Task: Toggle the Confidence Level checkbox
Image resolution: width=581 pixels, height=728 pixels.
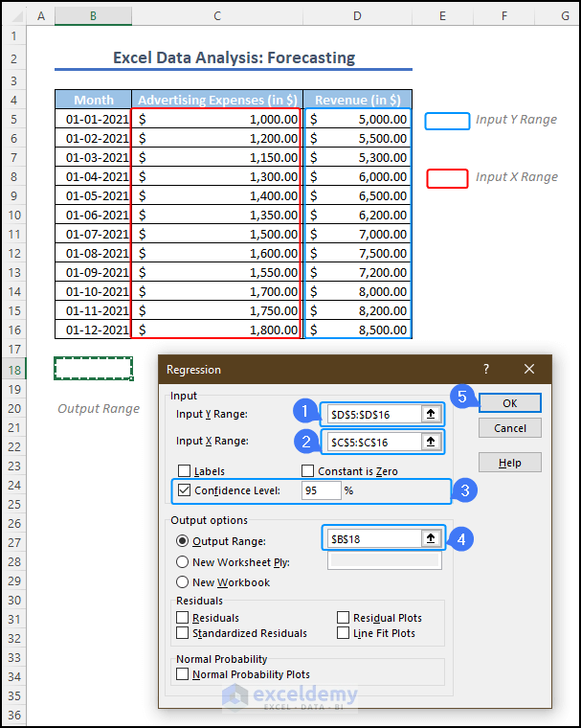Action: 184,490
